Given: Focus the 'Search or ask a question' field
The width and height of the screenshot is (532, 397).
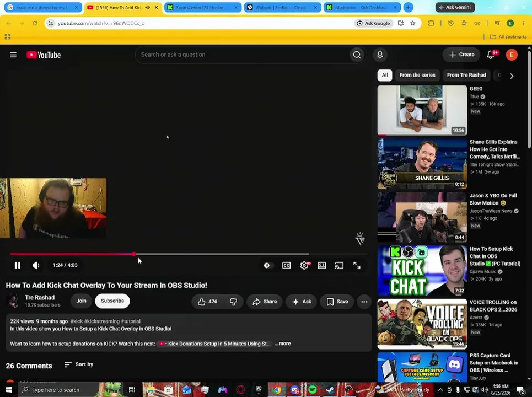Looking at the screenshot, I should pos(242,55).
